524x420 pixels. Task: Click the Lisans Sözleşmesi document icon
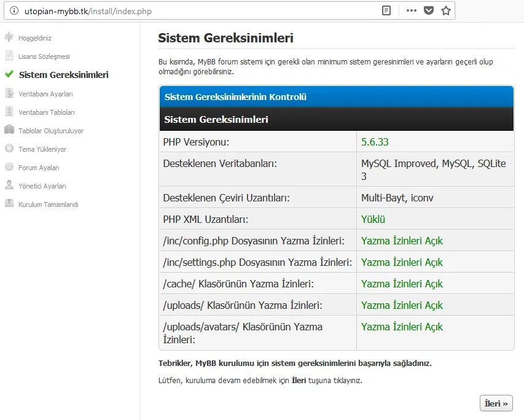tap(9, 55)
